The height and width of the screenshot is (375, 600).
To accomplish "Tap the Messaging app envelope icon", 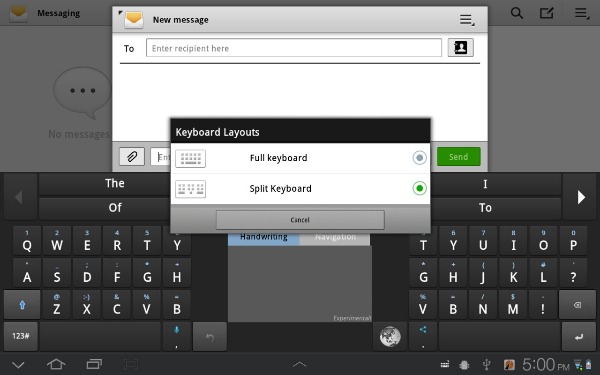I will coord(18,13).
